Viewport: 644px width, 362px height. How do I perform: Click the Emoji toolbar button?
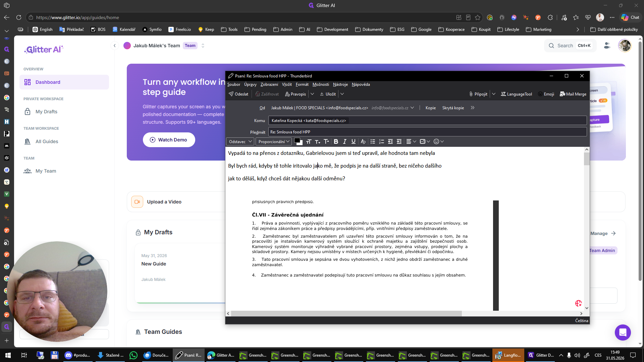click(546, 94)
